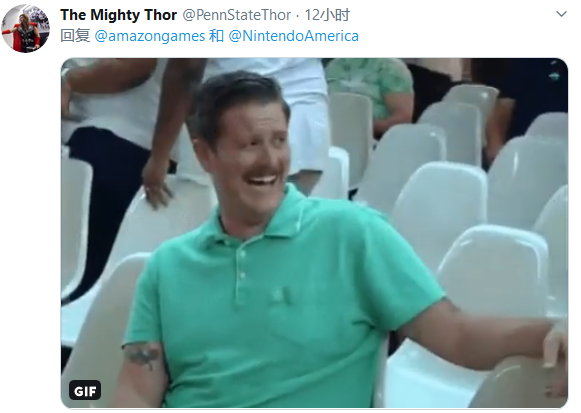The width and height of the screenshot is (581, 413).
Task: Expand the tweet options chevron menu
Action: coord(561,14)
